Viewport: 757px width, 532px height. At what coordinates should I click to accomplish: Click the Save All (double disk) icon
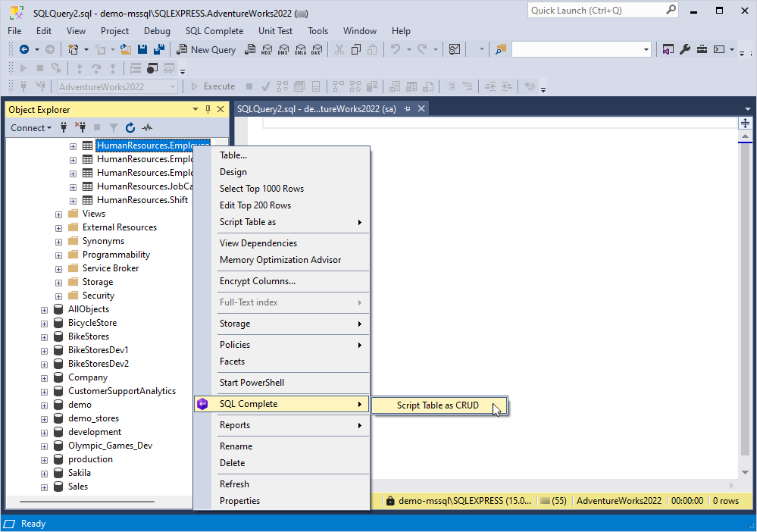[159, 49]
